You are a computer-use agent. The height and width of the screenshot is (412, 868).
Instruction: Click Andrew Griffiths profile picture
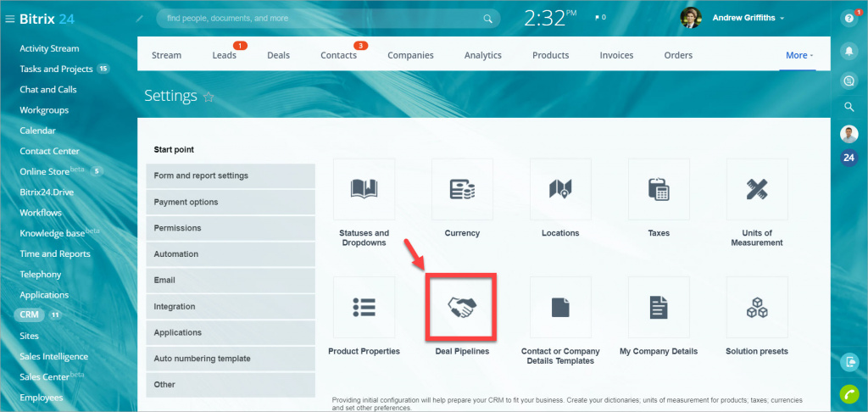click(x=690, y=18)
